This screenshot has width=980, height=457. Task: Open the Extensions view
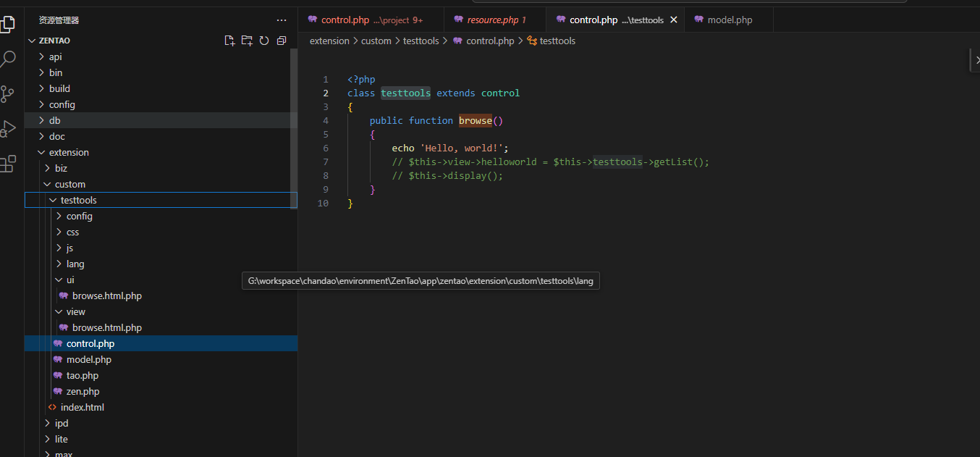[x=7, y=164]
